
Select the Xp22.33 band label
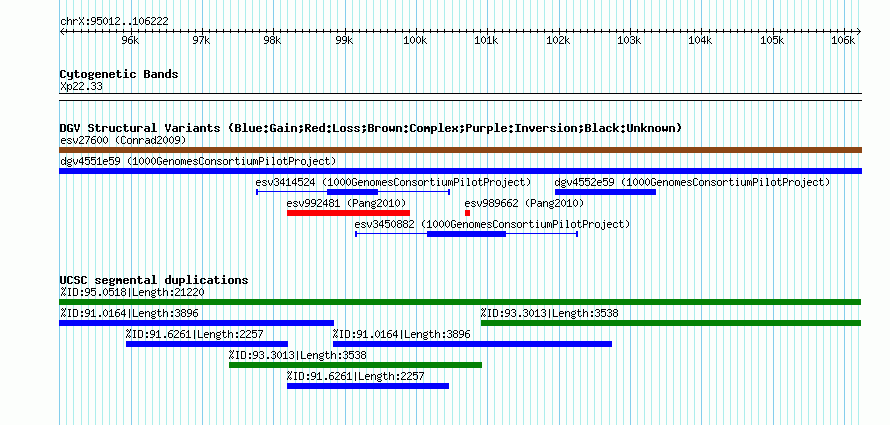(x=81, y=87)
